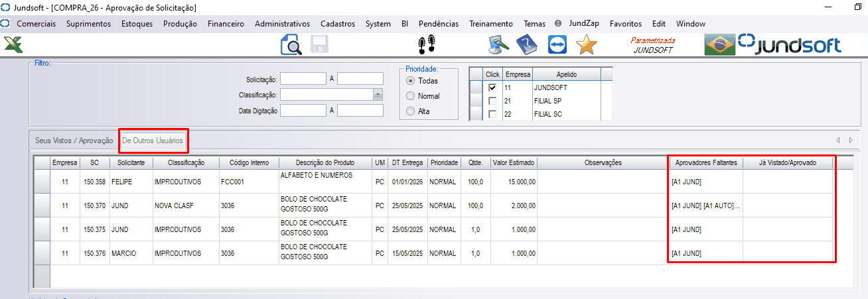Click the floppy disk save icon
This screenshot has width=868, height=299.
point(320,45)
